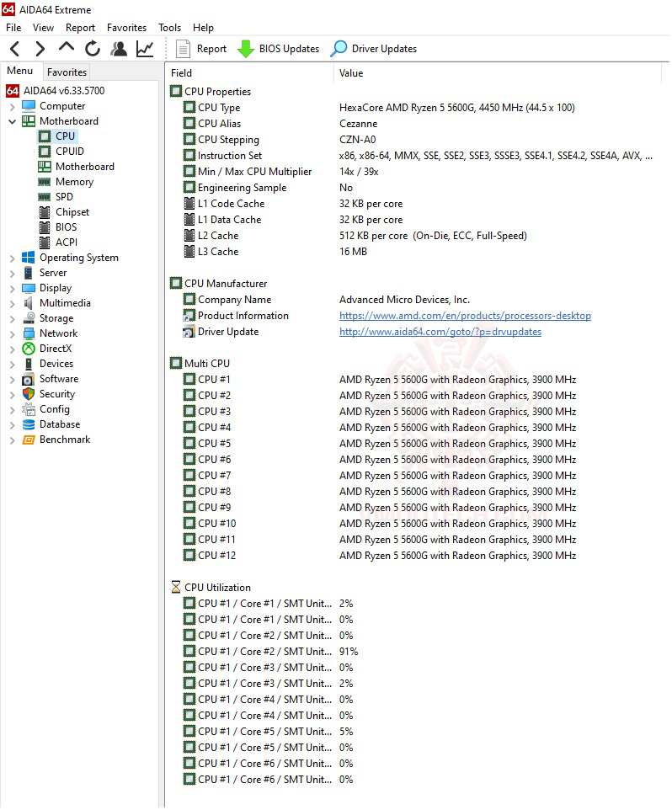Go forward with the right arrow toolbar icon

click(40, 49)
